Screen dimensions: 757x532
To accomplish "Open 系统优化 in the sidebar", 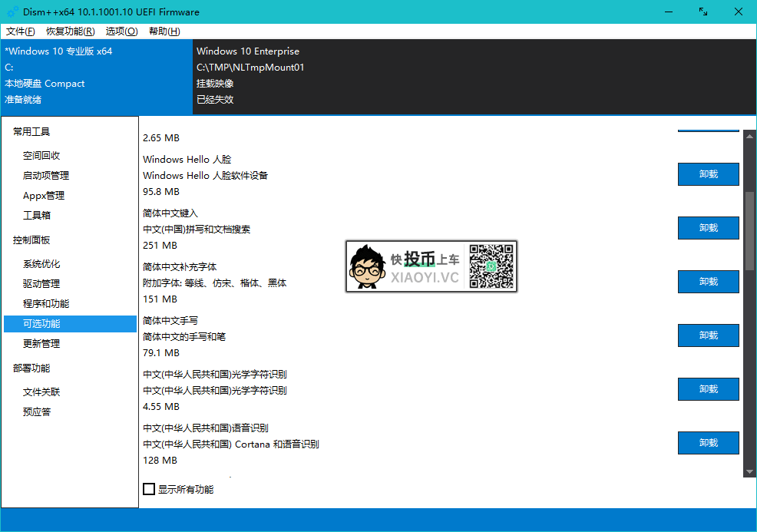I will (41, 263).
